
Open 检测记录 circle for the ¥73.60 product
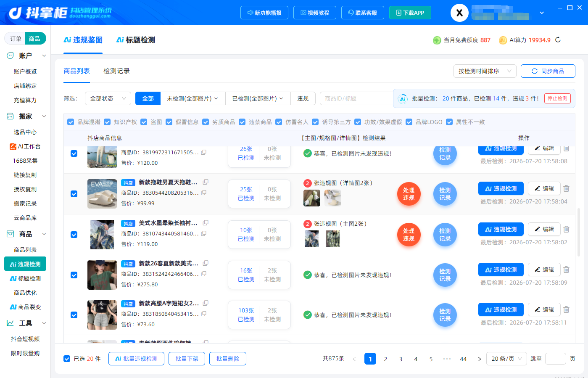tap(445, 315)
